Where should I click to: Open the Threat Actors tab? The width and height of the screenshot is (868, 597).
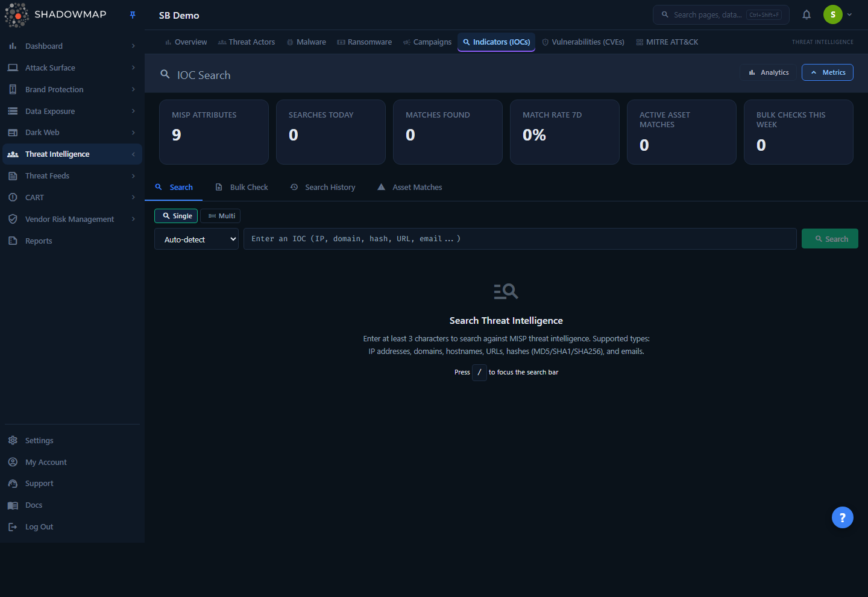[x=246, y=42]
